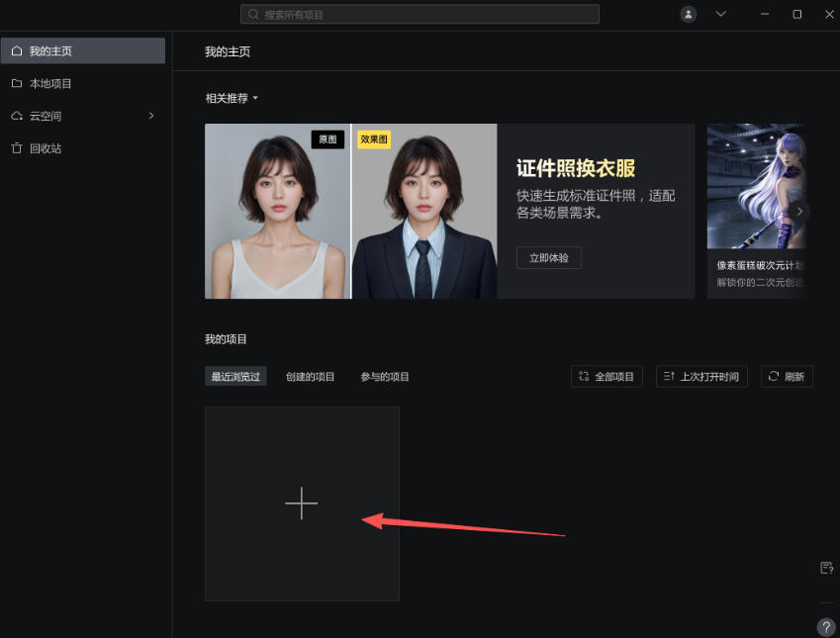Click the 立即体验 button
Image resolution: width=840 pixels, height=638 pixels.
(x=548, y=257)
